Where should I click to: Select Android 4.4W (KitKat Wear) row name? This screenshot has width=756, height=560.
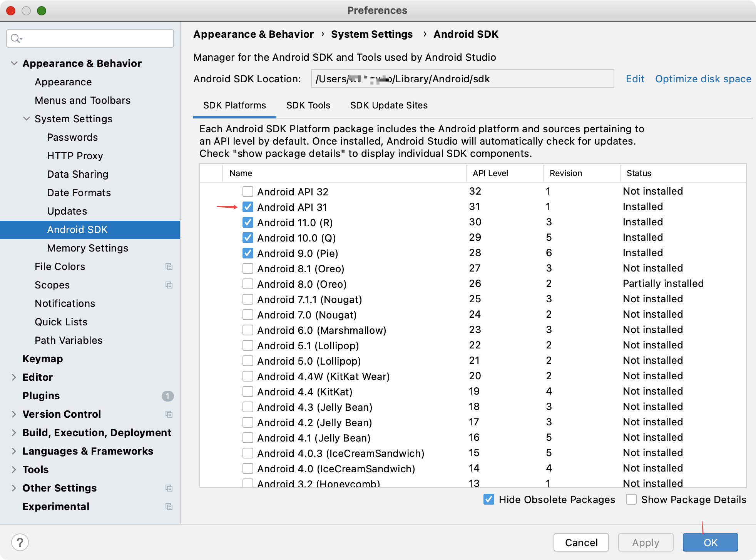[x=323, y=376]
